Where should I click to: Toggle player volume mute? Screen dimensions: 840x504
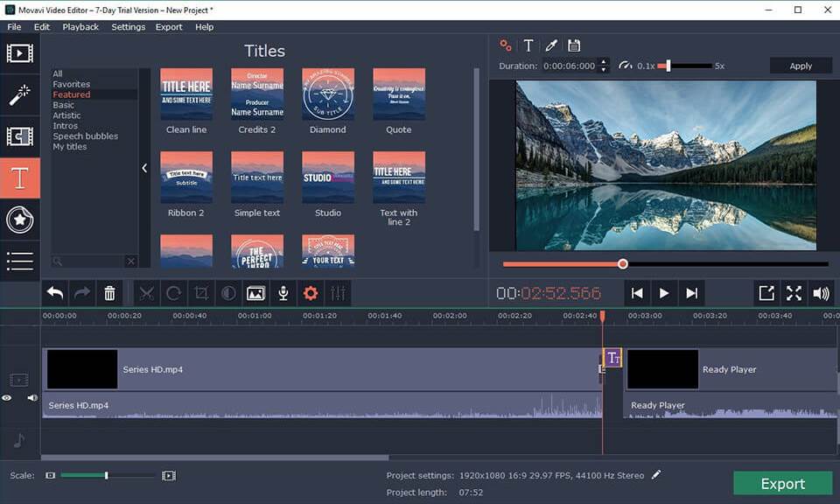pyautogui.click(x=821, y=294)
